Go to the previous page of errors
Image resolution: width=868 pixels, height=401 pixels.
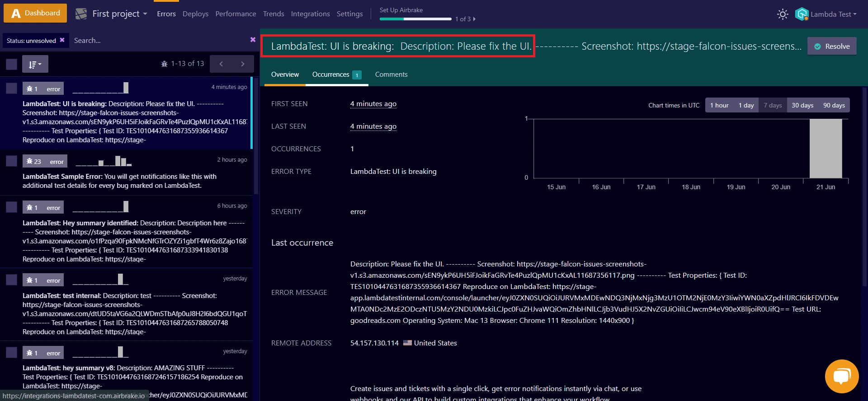(221, 64)
